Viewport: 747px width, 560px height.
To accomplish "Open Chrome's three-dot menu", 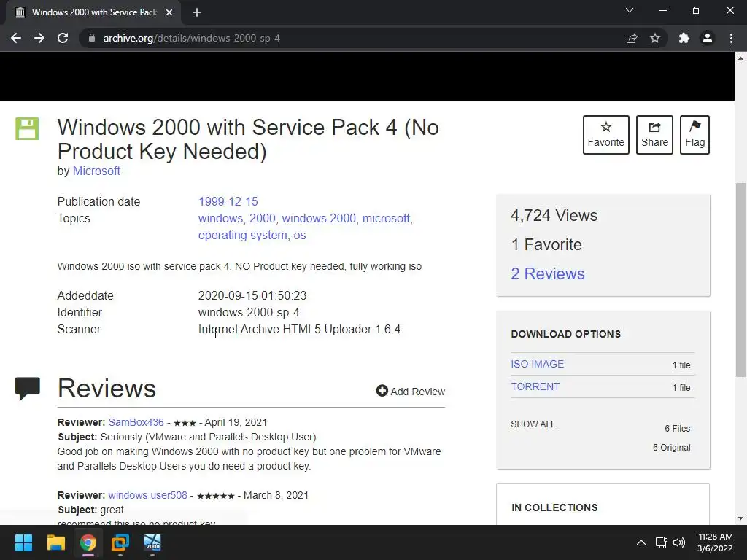I will point(731,38).
